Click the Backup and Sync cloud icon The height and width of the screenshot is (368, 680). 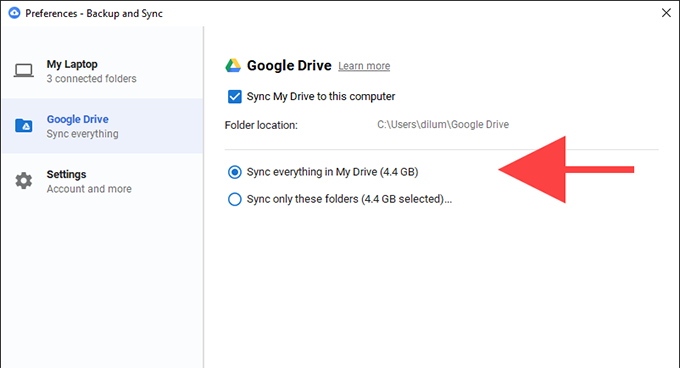click(14, 13)
